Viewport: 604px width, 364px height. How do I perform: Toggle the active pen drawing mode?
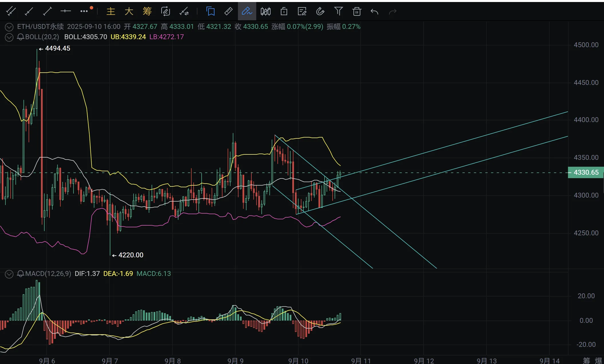pyautogui.click(x=247, y=11)
